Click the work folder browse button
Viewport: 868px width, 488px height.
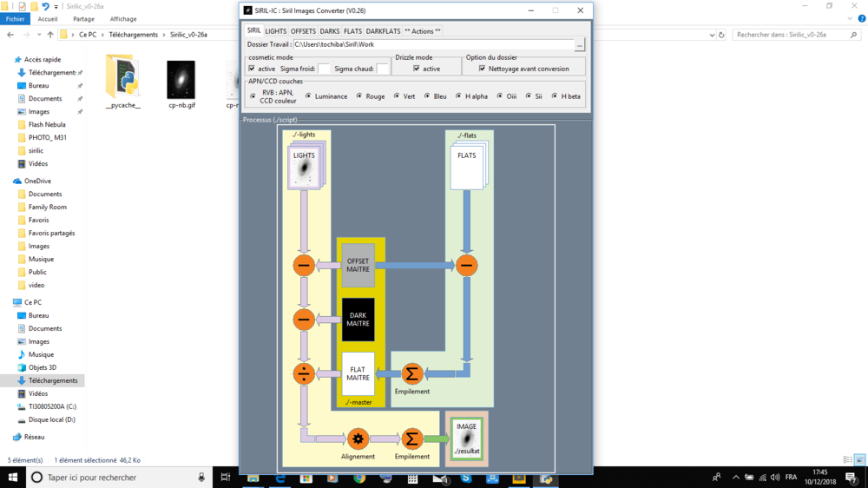pyautogui.click(x=580, y=45)
